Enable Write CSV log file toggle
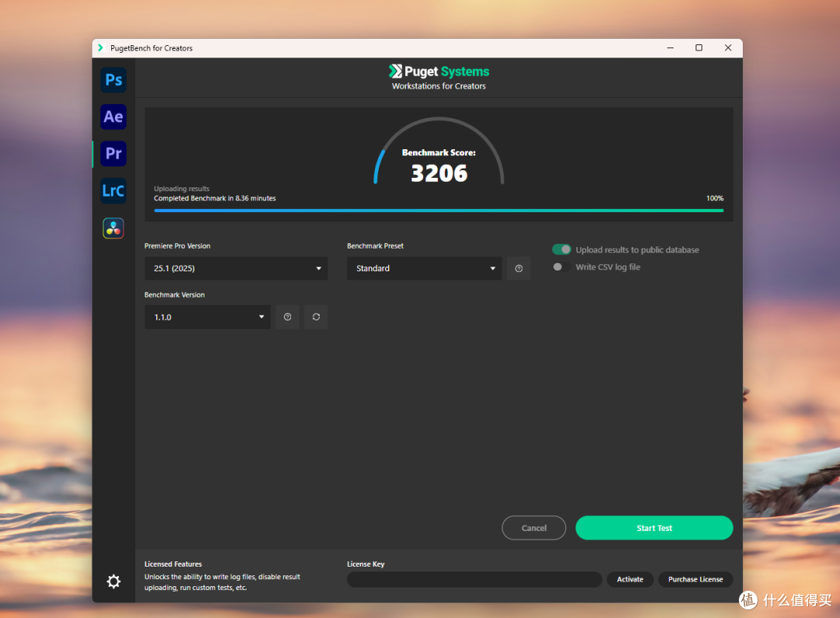 pos(562,267)
